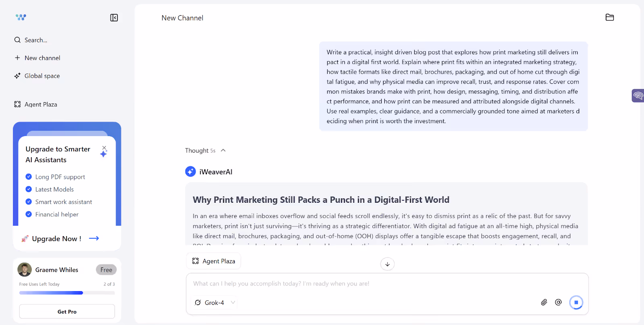The width and height of the screenshot is (644, 325).
Task: Click the @ mention icon
Action: coord(558,302)
